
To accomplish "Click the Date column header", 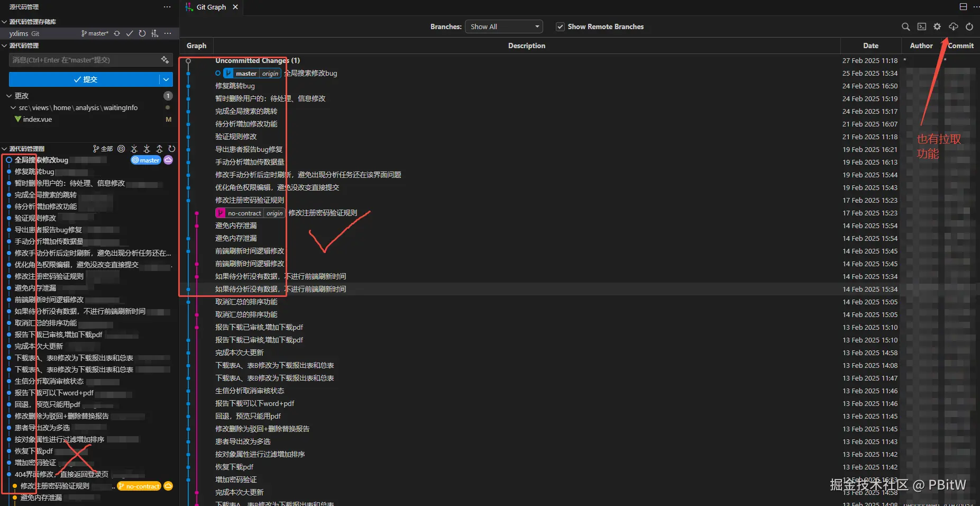I will coord(871,46).
